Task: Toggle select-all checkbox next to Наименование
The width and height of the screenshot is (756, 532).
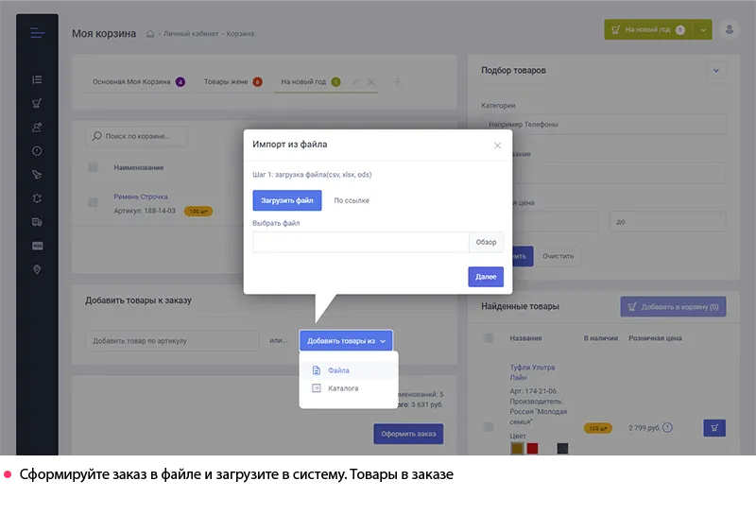Action: pyautogui.click(x=93, y=167)
